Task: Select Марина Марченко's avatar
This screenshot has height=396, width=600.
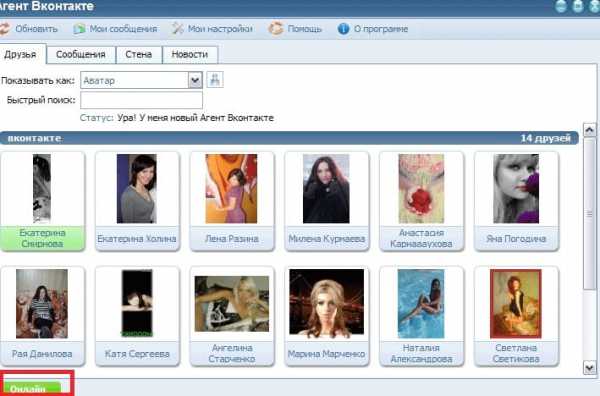Action: coord(326,303)
